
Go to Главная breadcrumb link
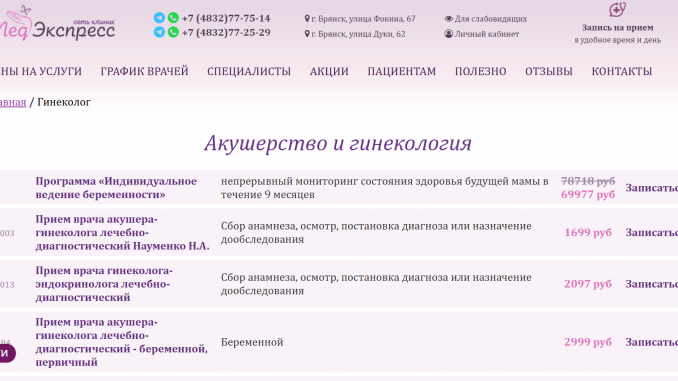13,102
